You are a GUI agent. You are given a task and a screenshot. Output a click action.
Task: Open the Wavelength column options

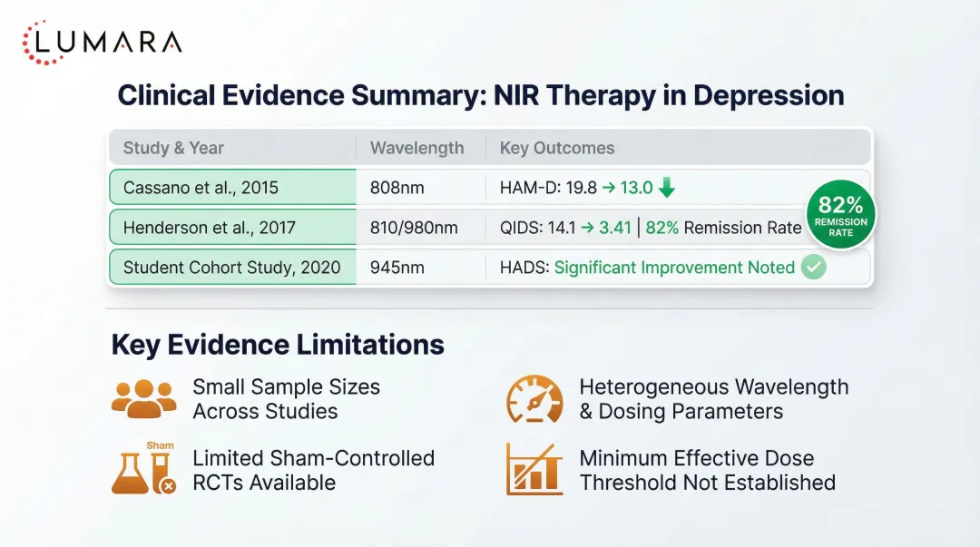417,148
